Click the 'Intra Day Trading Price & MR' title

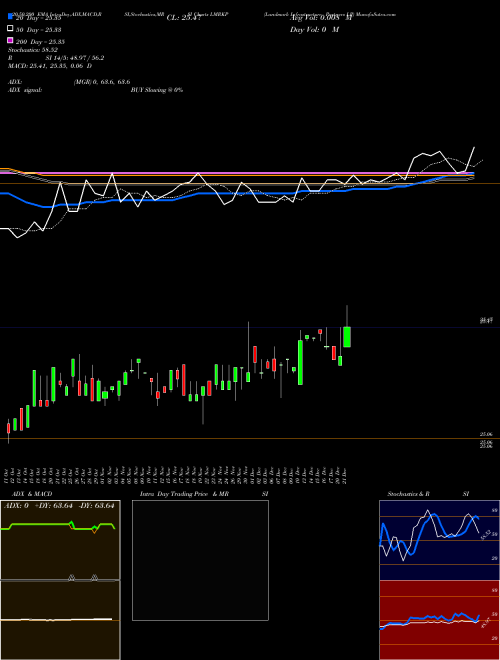[x=184, y=494]
